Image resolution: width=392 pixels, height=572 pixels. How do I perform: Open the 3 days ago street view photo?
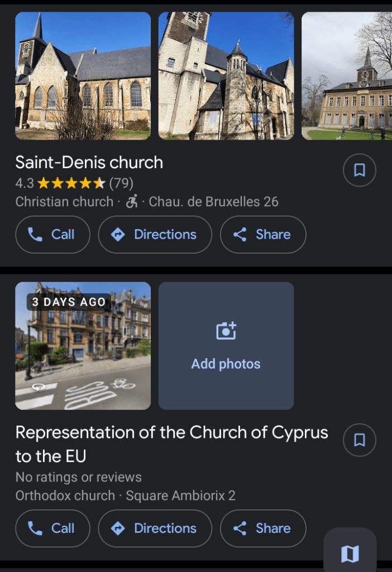[83, 346]
